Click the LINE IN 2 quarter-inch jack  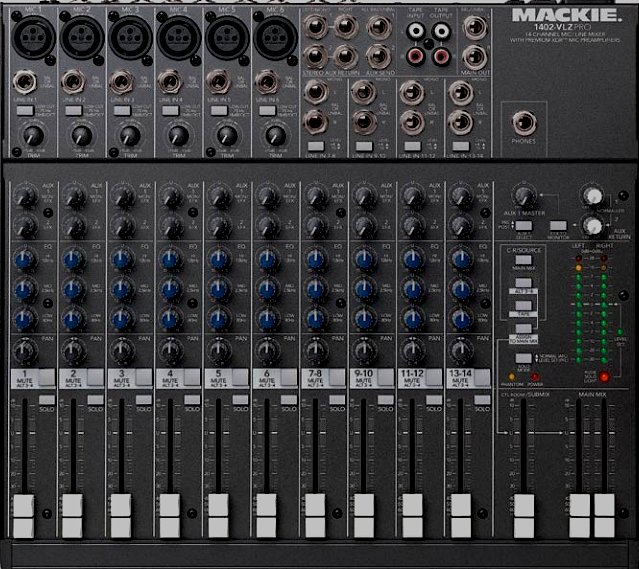click(x=73, y=82)
